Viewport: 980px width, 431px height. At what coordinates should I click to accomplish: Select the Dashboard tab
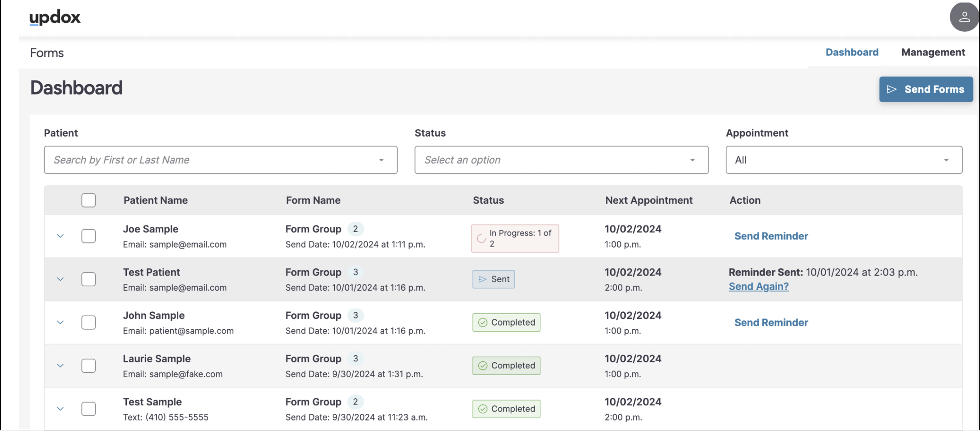[x=851, y=52]
